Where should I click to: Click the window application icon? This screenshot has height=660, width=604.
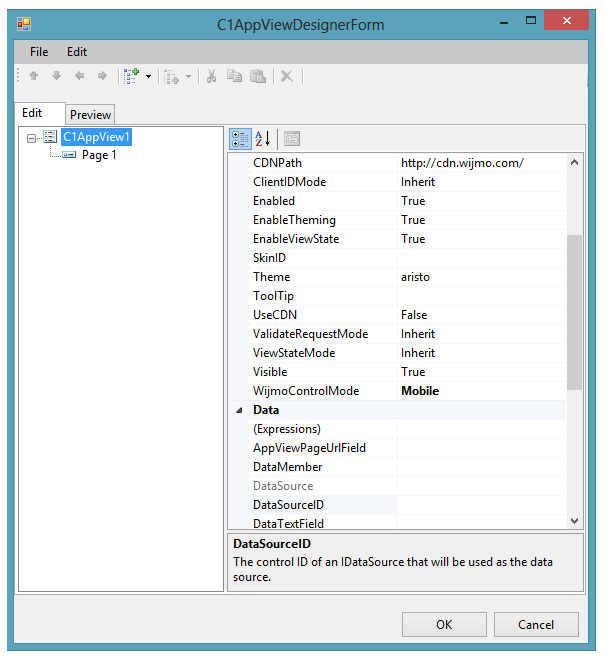tap(24, 24)
